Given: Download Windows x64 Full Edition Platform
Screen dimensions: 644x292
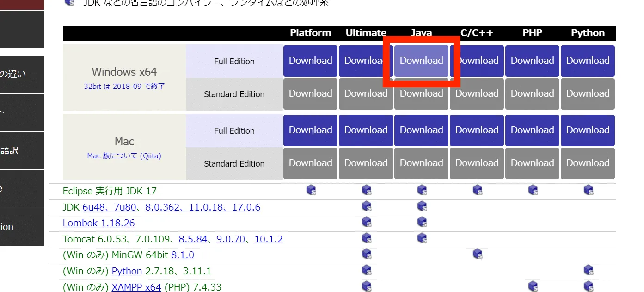Looking at the screenshot, I should (x=310, y=61).
